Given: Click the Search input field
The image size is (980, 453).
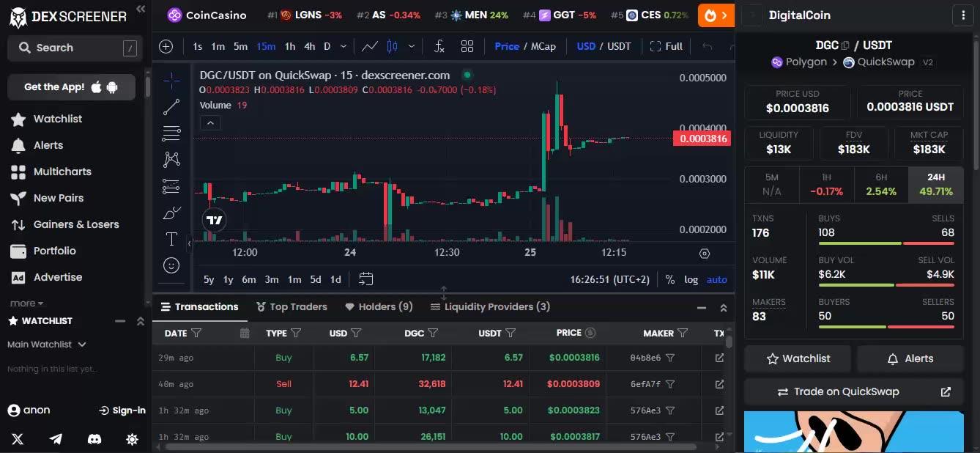Looking at the screenshot, I should 73,48.
